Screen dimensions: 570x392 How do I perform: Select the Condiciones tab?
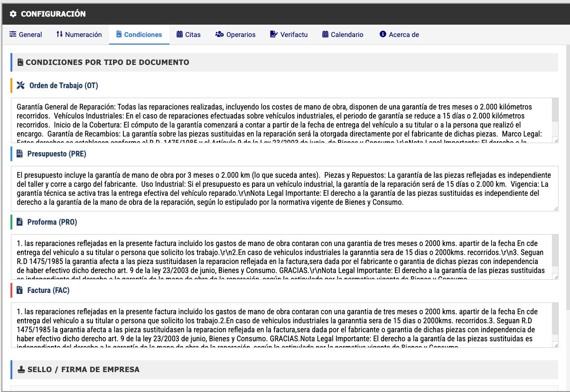click(139, 35)
